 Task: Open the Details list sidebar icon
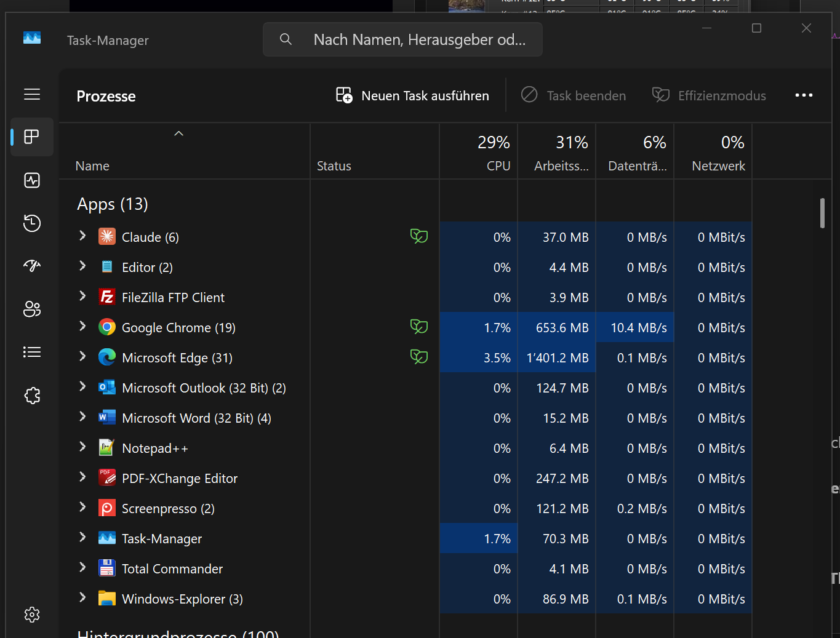tap(32, 352)
